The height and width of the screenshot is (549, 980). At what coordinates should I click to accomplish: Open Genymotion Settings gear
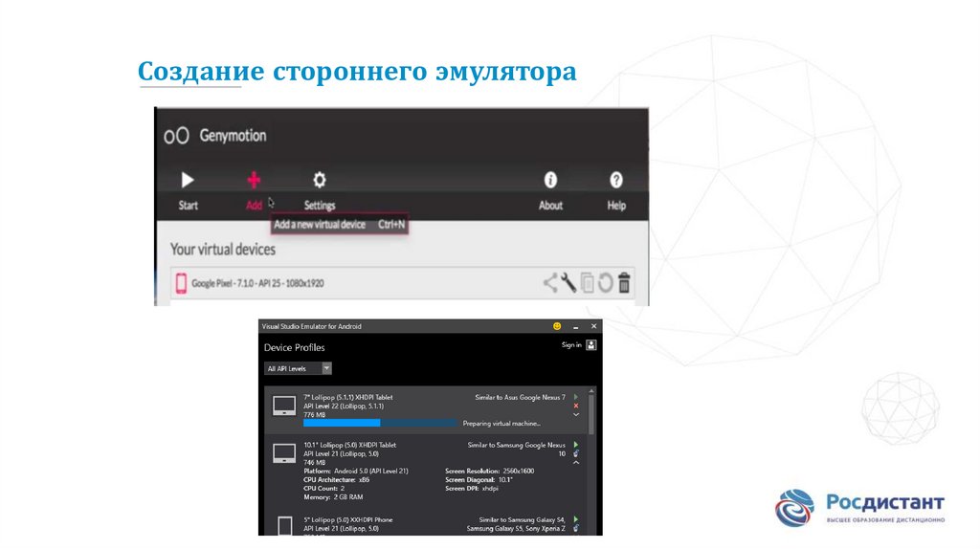[320, 181]
